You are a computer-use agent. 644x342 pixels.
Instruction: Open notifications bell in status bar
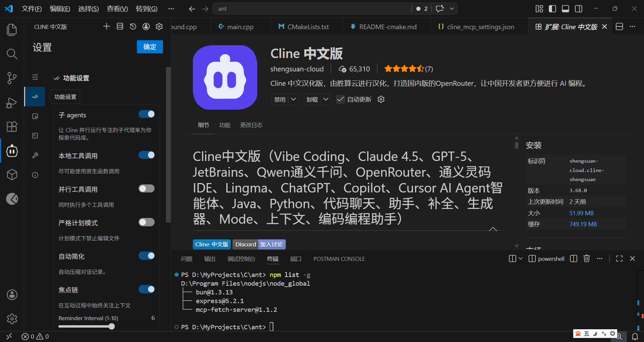tap(635, 337)
